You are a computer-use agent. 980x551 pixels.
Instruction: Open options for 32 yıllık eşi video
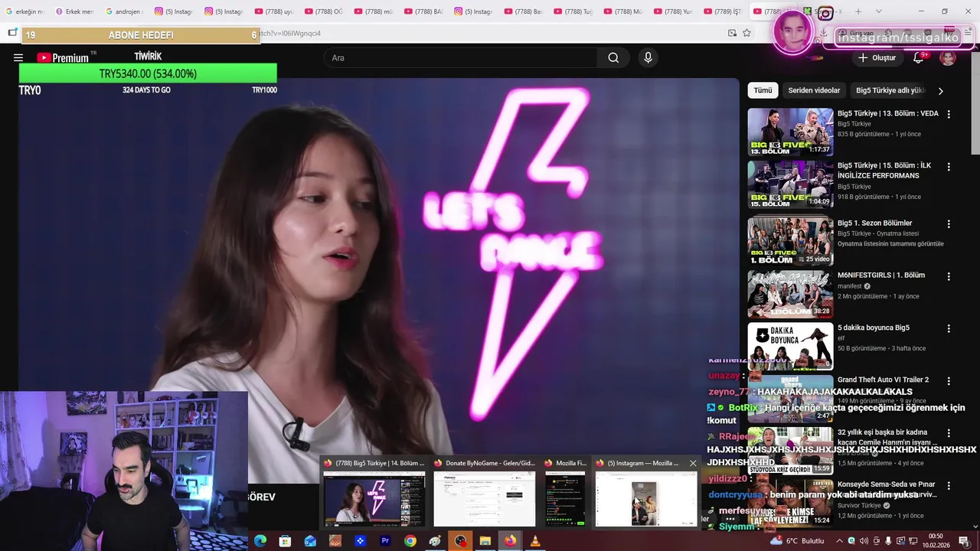coord(949,433)
